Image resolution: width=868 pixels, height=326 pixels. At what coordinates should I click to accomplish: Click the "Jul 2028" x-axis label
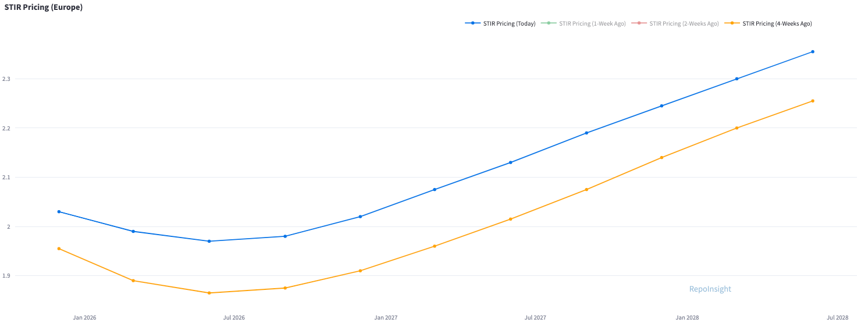838,318
